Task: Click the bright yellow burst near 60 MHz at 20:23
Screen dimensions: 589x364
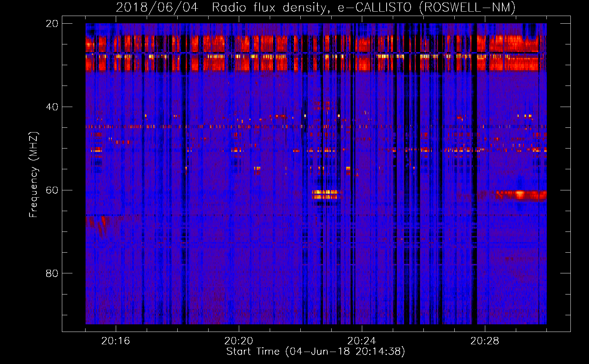Action: pyautogui.click(x=327, y=194)
